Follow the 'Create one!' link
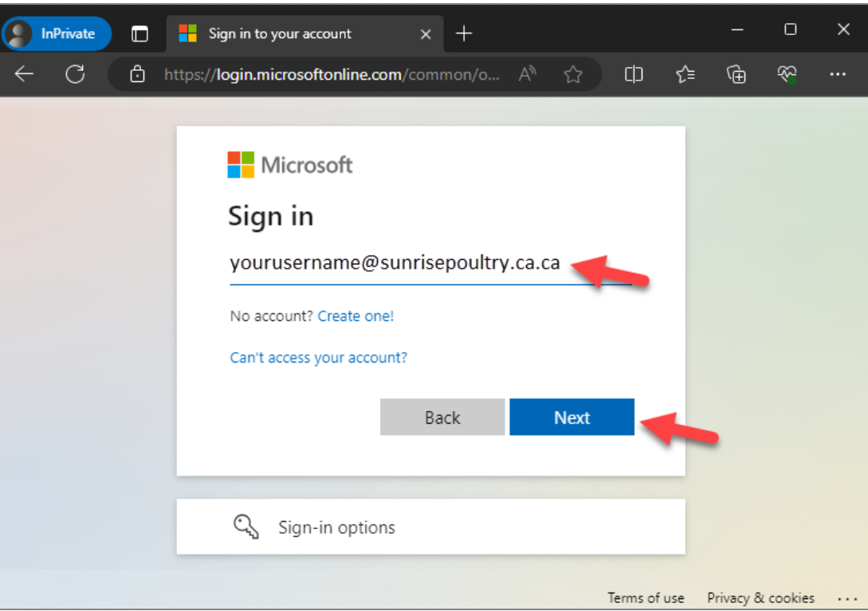868x611 pixels. [355, 315]
